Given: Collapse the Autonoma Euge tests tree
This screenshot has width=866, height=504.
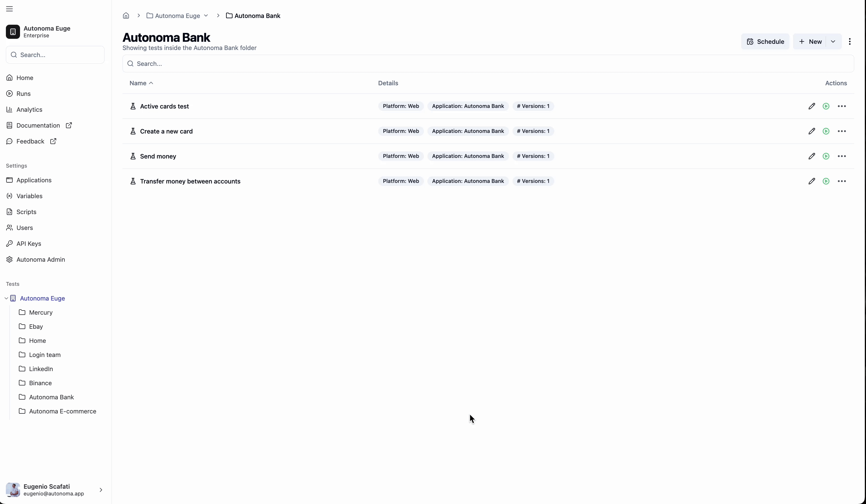Looking at the screenshot, I should [x=6, y=298].
